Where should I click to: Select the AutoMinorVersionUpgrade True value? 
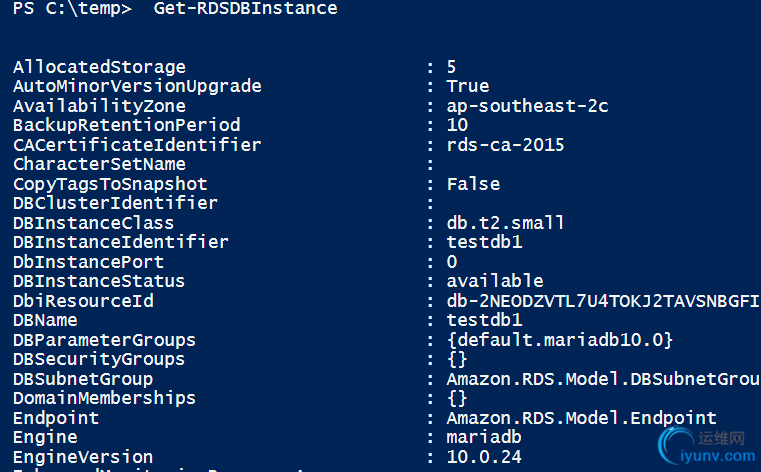coord(468,86)
